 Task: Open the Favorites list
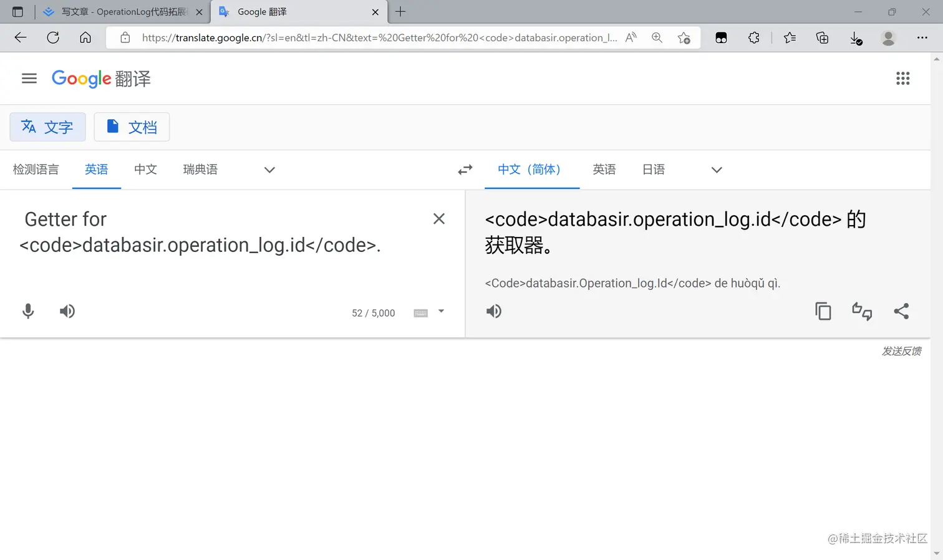pos(790,38)
